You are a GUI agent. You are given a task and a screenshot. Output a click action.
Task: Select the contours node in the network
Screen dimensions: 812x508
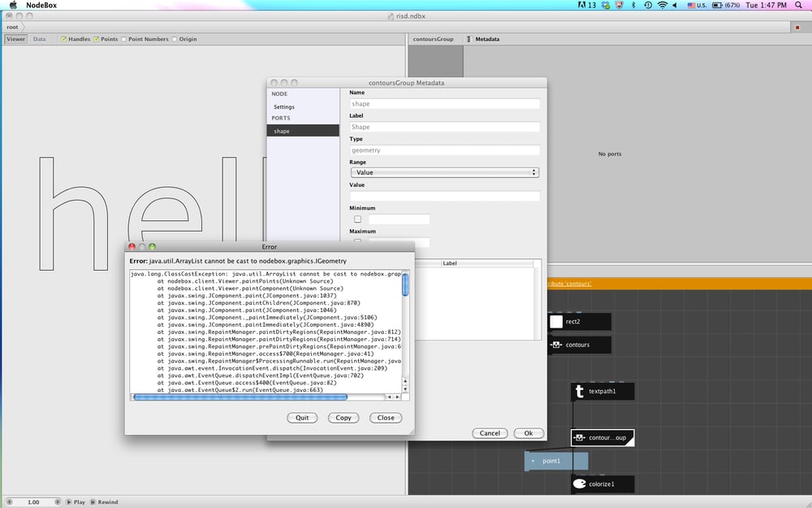(x=580, y=345)
